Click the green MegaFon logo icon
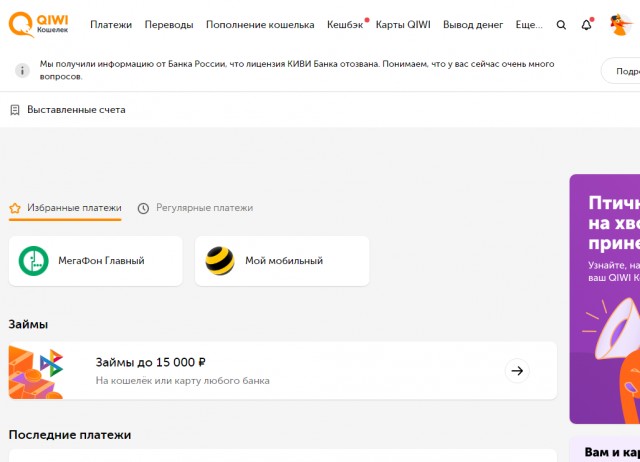Image resolution: width=640 pixels, height=462 pixels. (33, 261)
